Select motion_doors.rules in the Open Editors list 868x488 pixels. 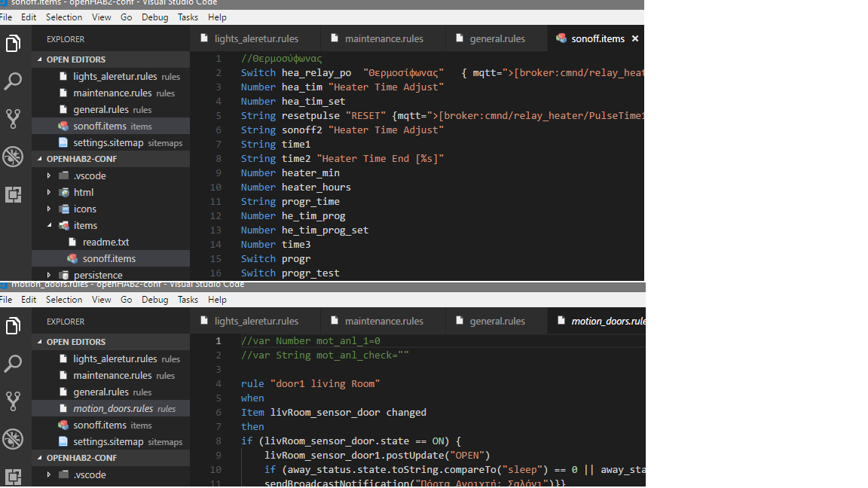pyautogui.click(x=113, y=408)
